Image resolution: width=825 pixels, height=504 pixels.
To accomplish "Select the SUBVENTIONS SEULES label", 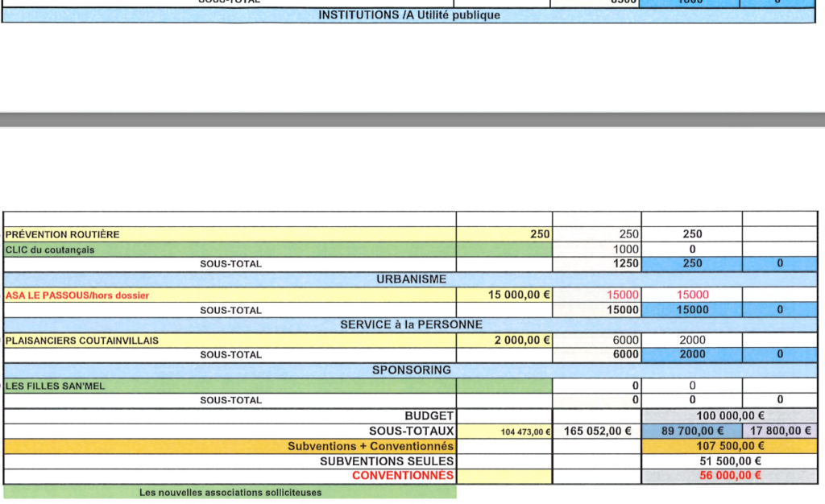I will tap(386, 461).
